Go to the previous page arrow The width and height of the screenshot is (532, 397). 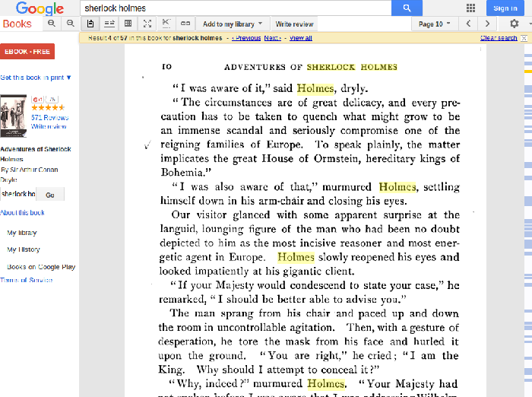click(469, 24)
